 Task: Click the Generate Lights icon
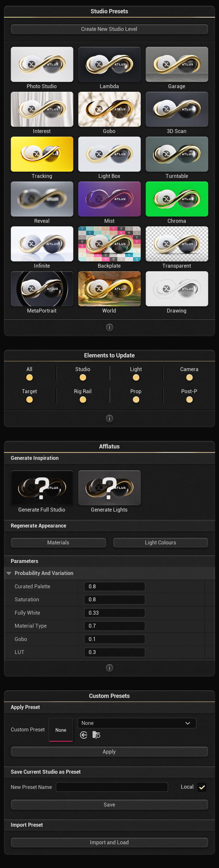(x=109, y=487)
